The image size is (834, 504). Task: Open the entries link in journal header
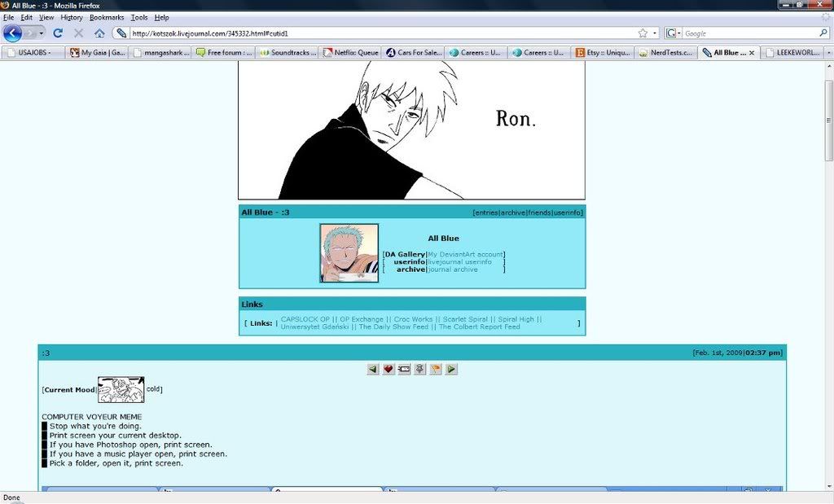click(x=486, y=213)
